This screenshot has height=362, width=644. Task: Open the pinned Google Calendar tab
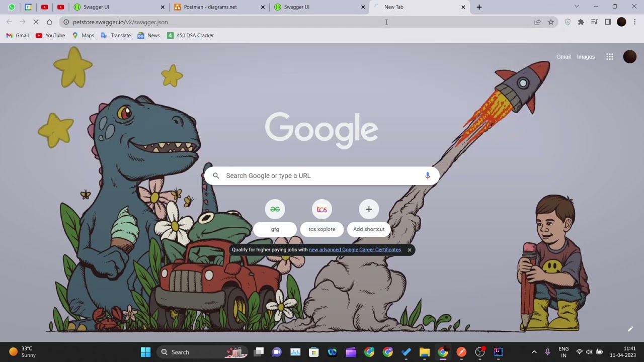click(28, 7)
